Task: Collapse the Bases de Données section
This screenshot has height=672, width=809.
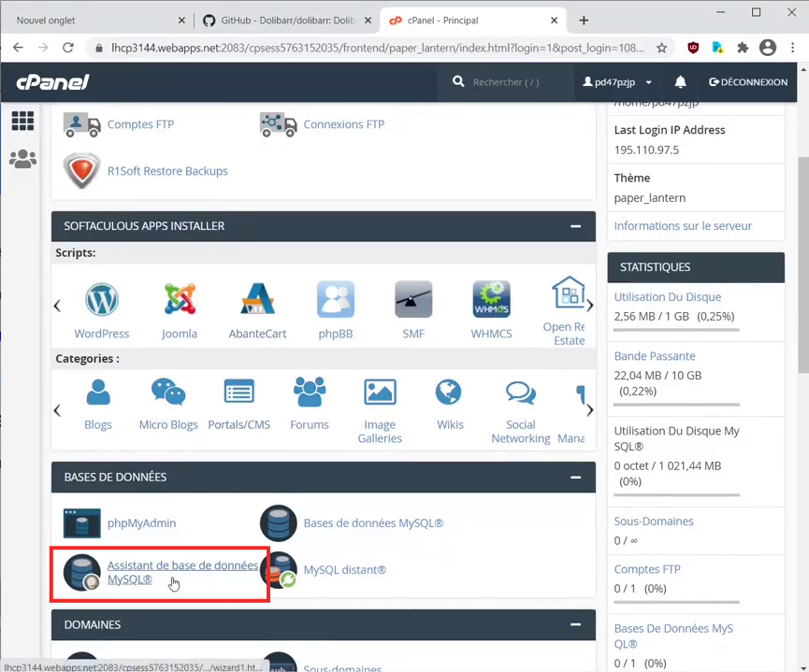Action: tap(576, 478)
